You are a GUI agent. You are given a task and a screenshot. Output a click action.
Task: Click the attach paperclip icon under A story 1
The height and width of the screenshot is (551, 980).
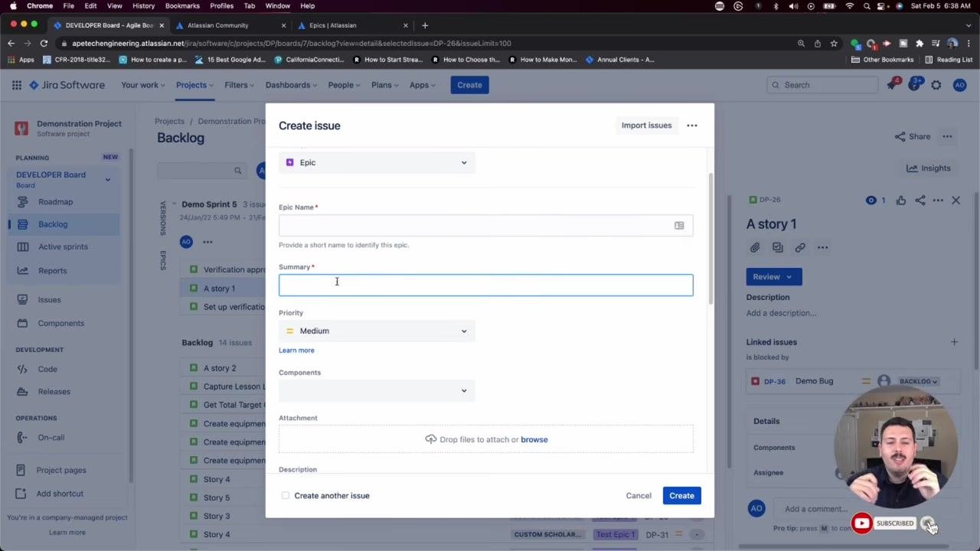click(755, 247)
